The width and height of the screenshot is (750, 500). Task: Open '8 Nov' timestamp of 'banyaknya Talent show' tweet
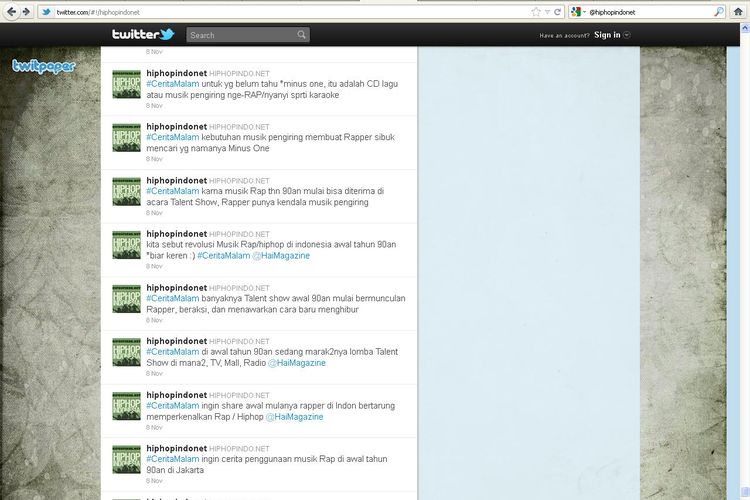154,320
